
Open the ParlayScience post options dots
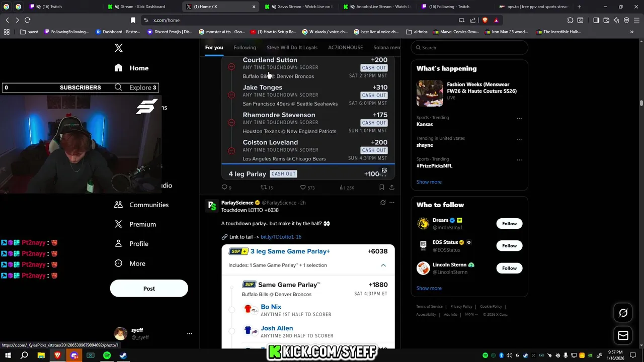point(392,203)
